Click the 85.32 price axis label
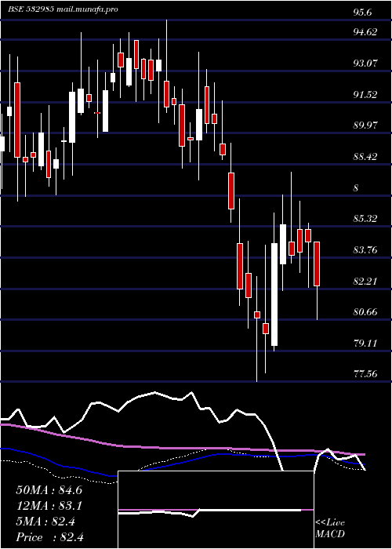 click(365, 219)
